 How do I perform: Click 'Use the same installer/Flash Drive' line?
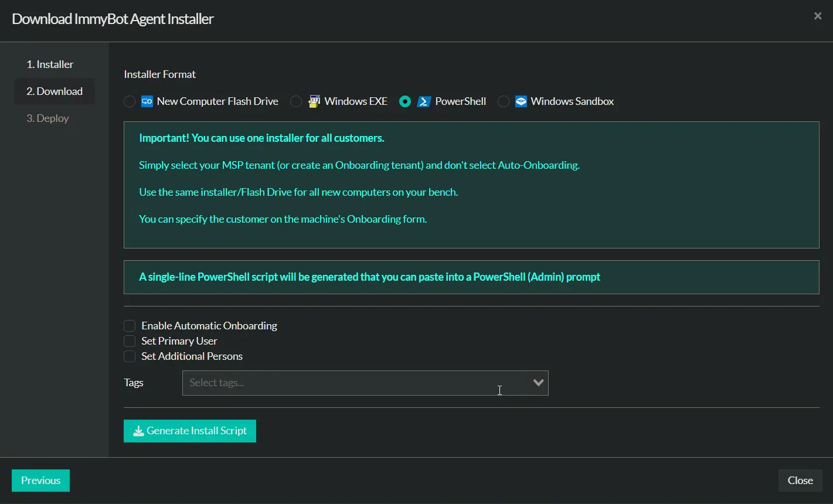coord(298,192)
